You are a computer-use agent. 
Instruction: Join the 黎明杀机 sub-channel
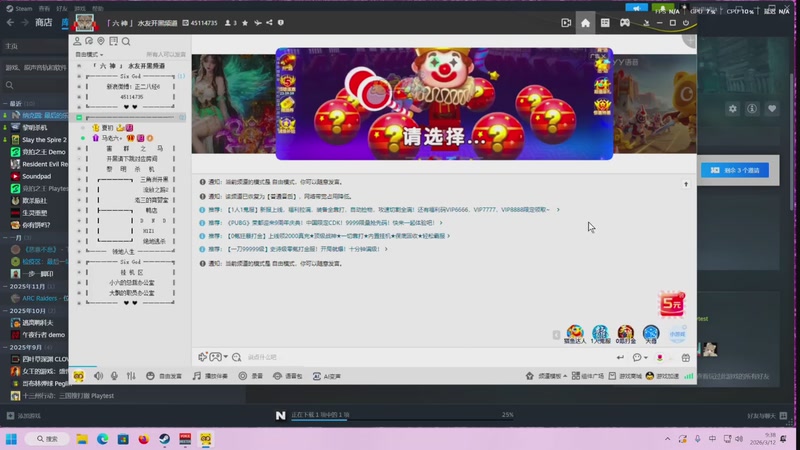tap(131, 169)
